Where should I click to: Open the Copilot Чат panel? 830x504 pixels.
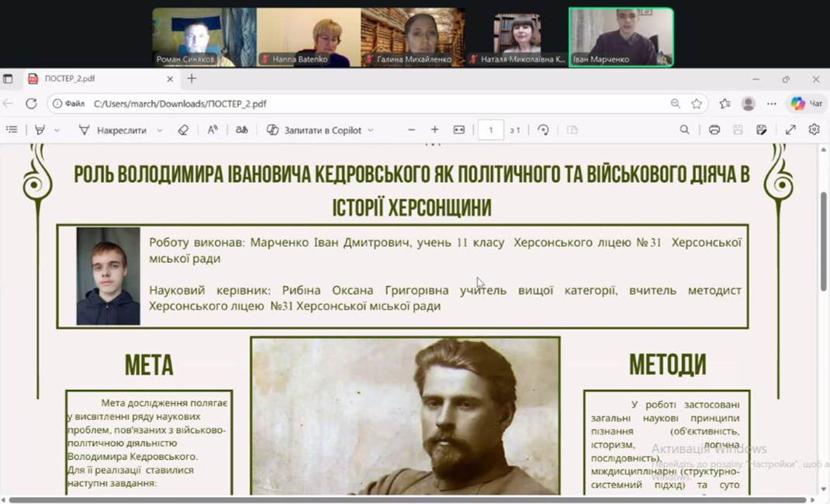point(807,104)
